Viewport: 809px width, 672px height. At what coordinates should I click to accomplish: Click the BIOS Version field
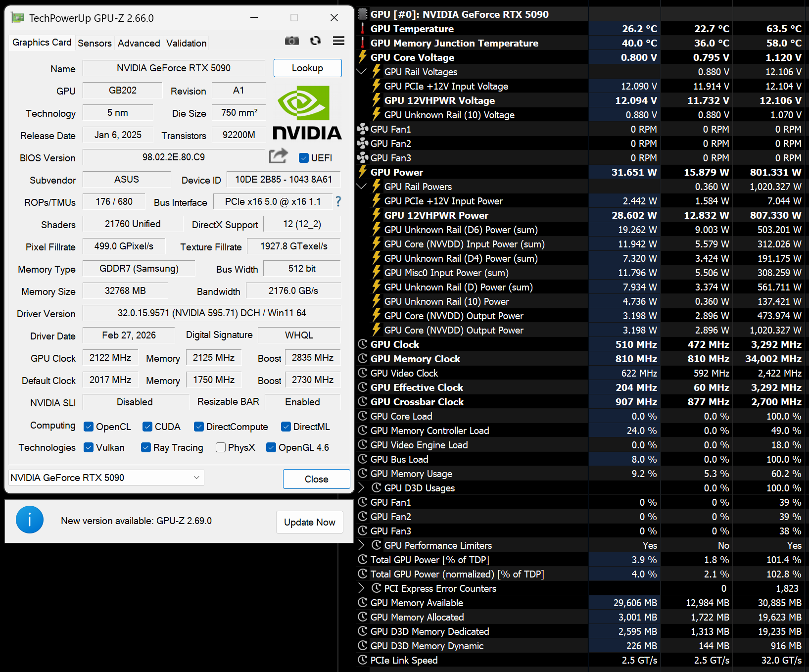(x=174, y=157)
